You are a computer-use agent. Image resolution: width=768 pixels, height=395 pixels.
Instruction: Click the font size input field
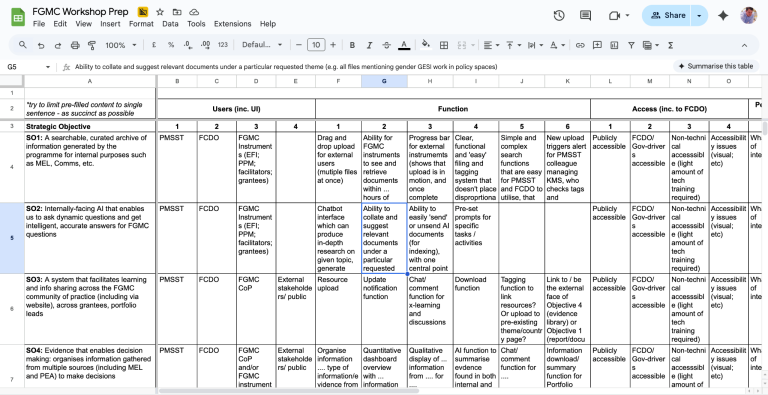coord(316,45)
